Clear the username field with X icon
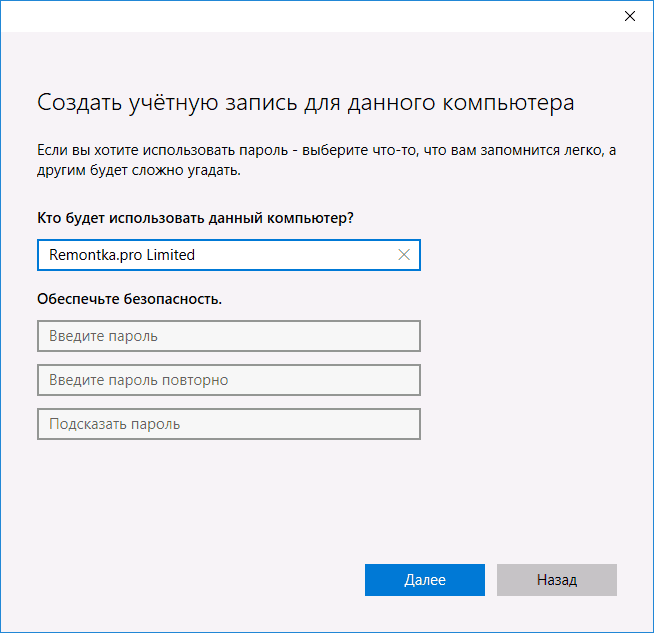This screenshot has width=654, height=633. coord(404,255)
